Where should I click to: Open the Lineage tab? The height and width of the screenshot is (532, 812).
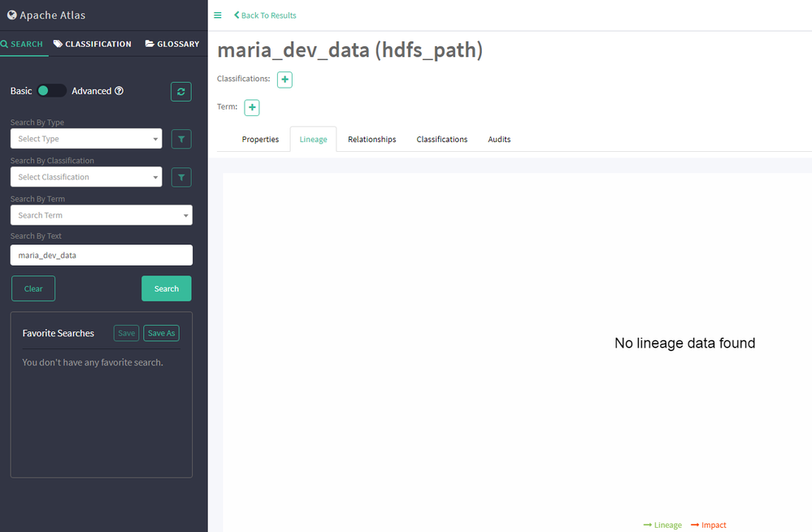point(313,139)
